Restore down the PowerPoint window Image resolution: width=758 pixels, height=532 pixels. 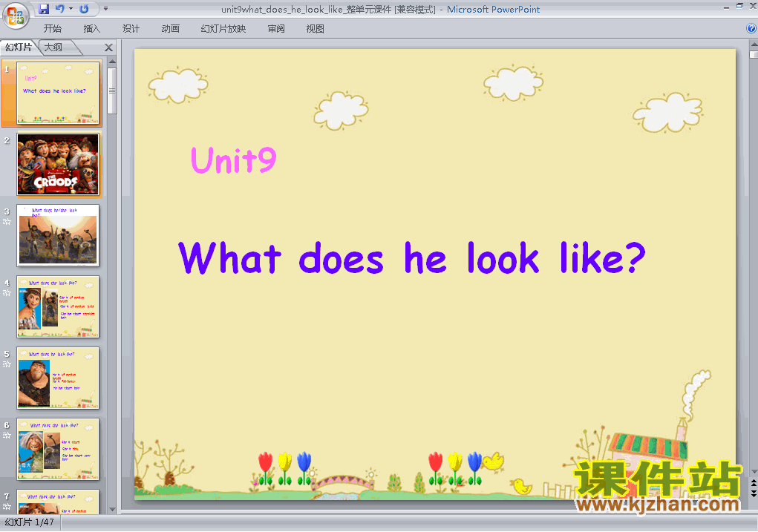pos(740,6)
